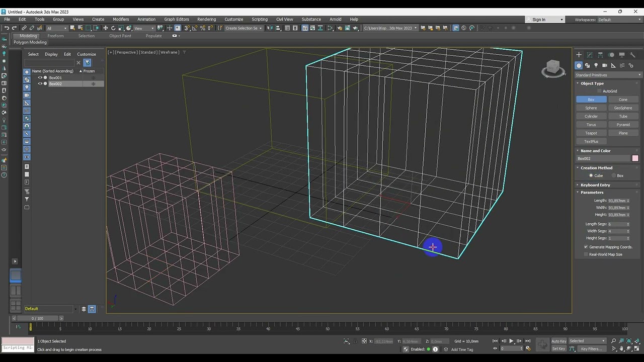The image size is (644, 362).
Task: Activate the Select and Move tool
Action: (x=105, y=28)
